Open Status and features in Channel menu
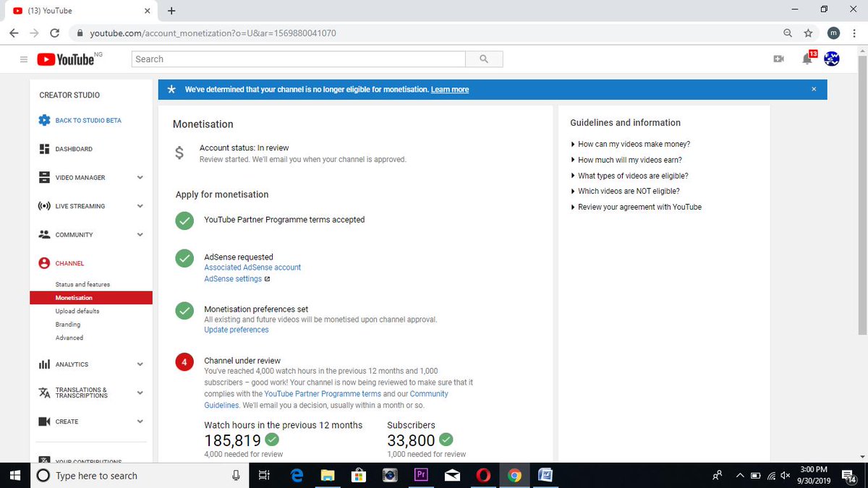 82,284
